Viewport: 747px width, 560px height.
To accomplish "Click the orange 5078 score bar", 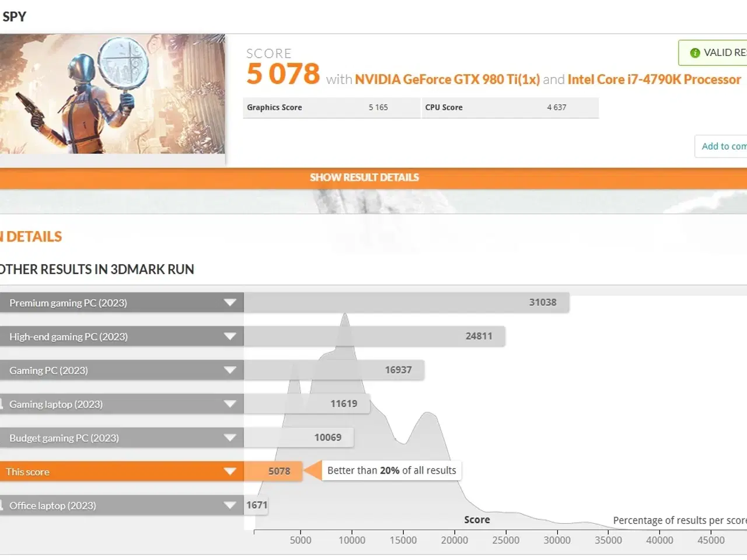I will (x=273, y=471).
